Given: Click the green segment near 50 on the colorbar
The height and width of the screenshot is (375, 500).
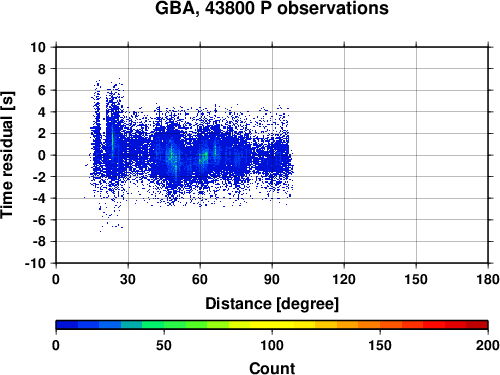Looking at the screenshot, I should pos(164,325).
